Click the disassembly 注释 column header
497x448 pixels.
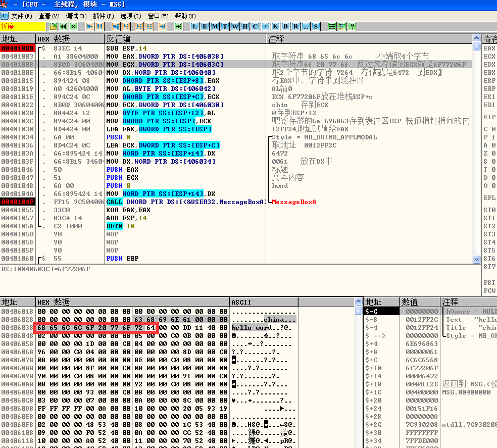[369, 39]
